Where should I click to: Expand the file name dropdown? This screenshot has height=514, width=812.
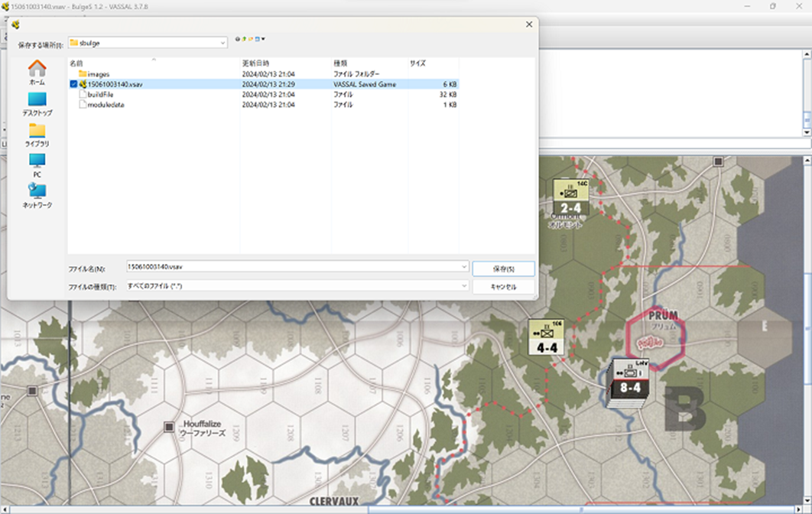tap(464, 267)
